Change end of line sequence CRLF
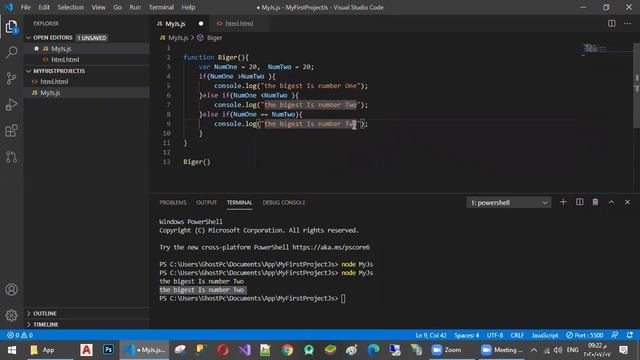This screenshot has width=640, height=360. tap(517, 335)
